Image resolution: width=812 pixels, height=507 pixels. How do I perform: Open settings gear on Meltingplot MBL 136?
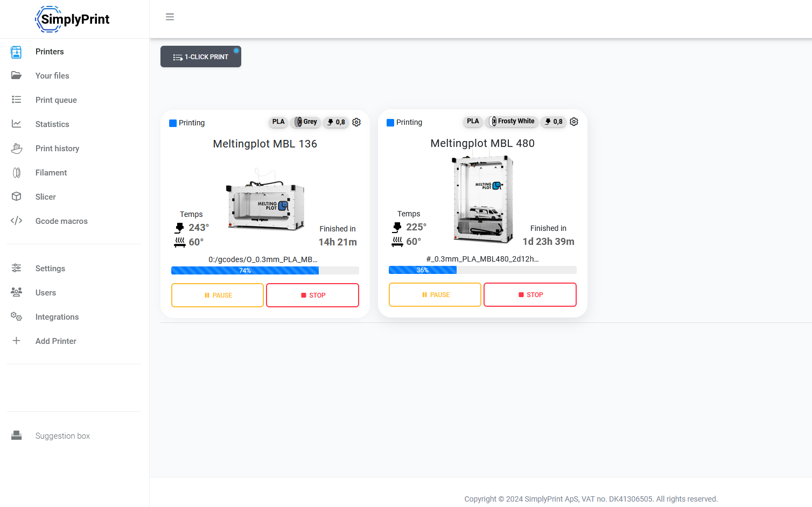(x=356, y=122)
